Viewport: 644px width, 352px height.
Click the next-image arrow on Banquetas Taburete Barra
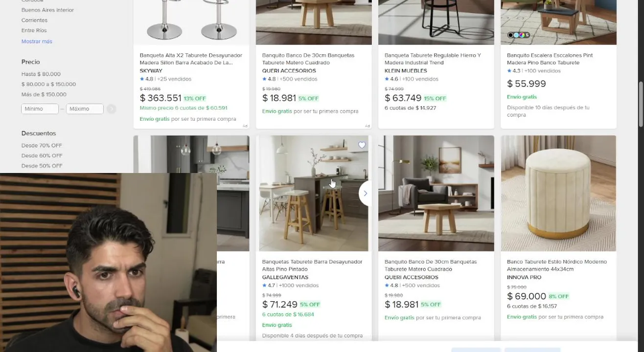point(365,194)
